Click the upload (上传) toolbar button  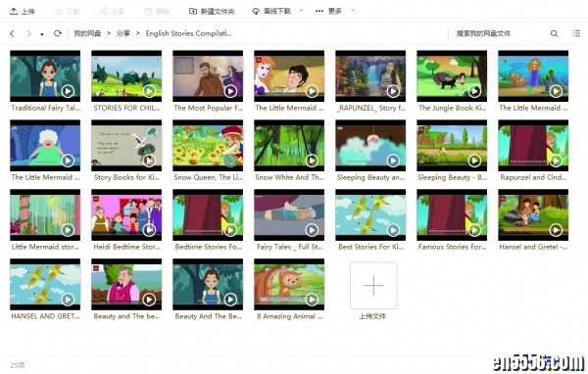click(23, 11)
